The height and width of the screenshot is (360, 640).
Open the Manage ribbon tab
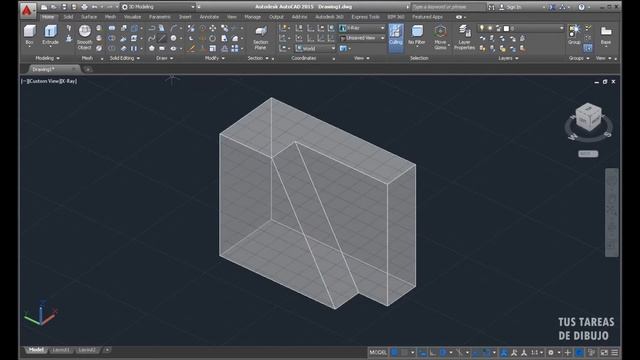coord(252,17)
